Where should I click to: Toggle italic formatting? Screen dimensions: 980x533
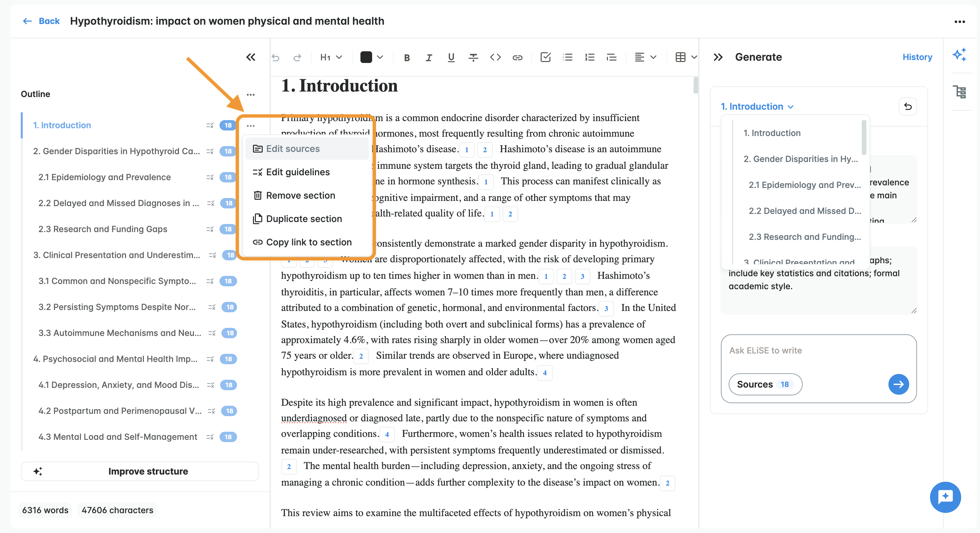click(x=429, y=57)
